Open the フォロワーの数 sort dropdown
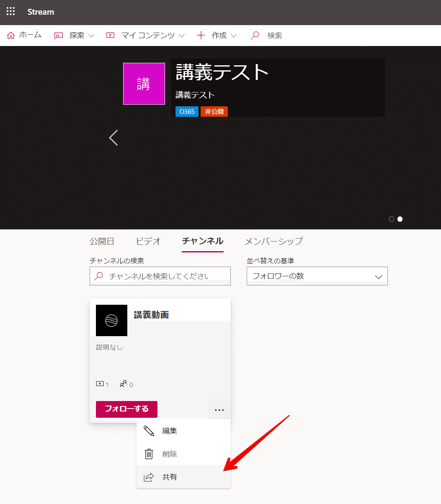Image resolution: width=441 pixels, height=504 pixels. (x=317, y=276)
